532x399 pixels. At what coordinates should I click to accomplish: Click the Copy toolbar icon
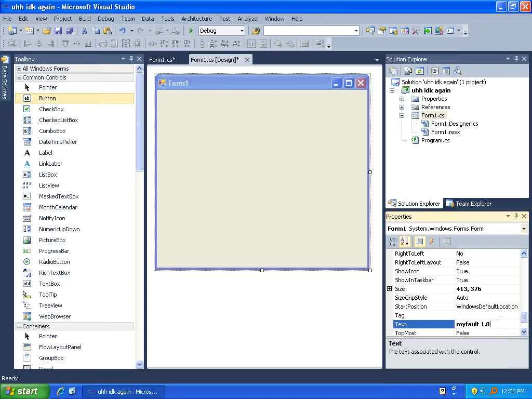(x=96, y=31)
